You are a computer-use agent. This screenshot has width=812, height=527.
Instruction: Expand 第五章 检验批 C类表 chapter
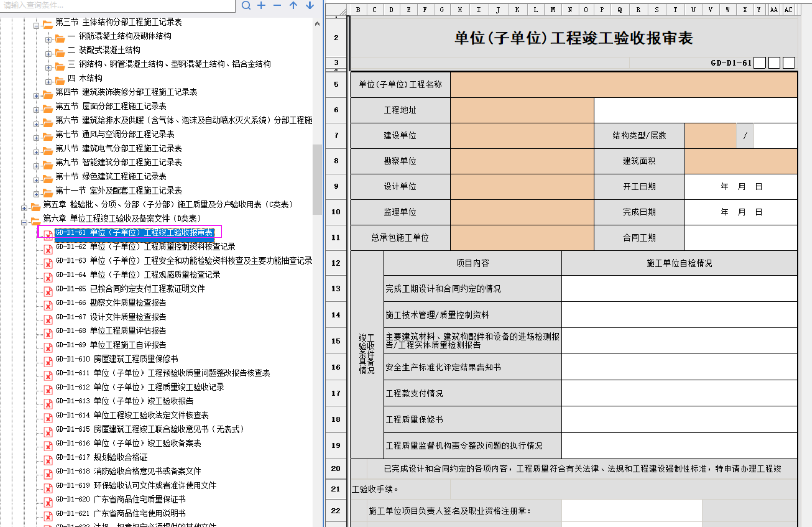[x=24, y=208]
